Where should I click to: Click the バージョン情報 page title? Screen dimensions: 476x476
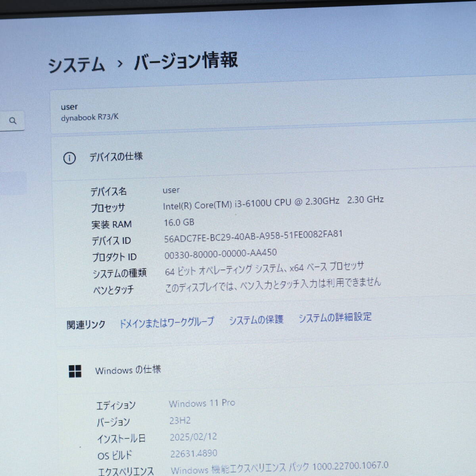(186, 61)
